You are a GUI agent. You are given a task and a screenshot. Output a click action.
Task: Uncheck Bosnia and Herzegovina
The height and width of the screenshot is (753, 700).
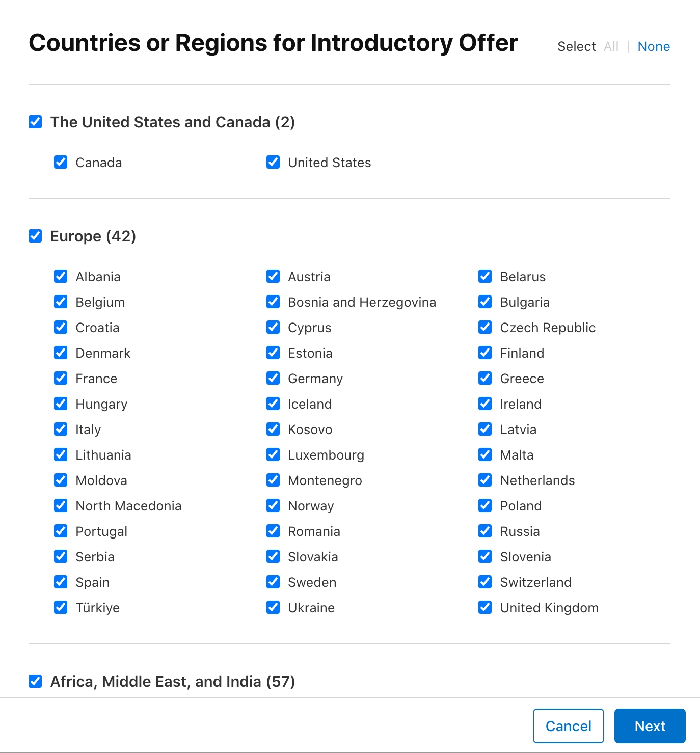273,302
